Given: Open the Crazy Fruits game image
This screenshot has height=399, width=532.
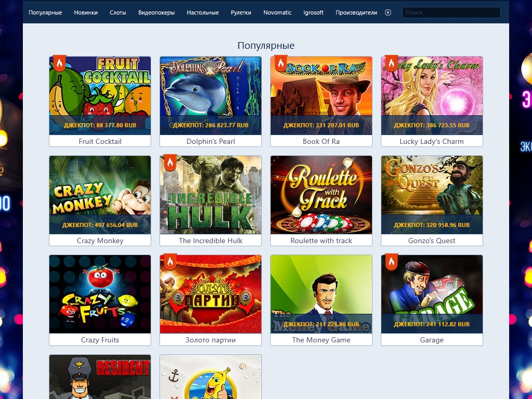Looking at the screenshot, I should click(x=100, y=294).
